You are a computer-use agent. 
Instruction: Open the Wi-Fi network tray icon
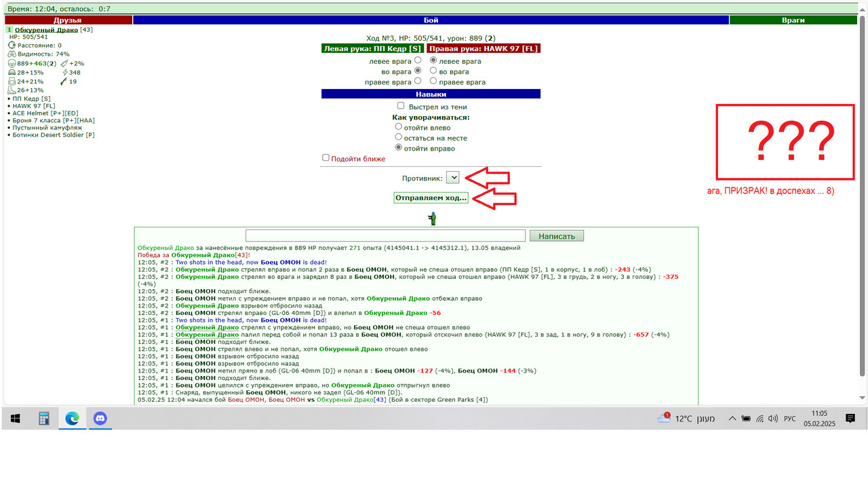pos(760,419)
